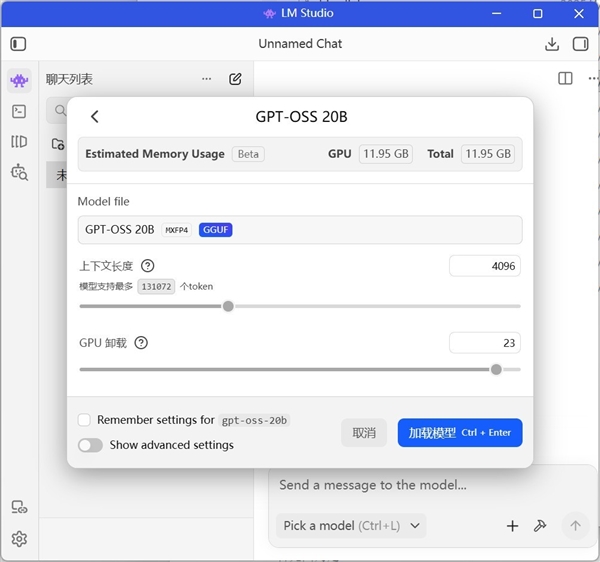Open the Discover model search icon

[x=19, y=172]
